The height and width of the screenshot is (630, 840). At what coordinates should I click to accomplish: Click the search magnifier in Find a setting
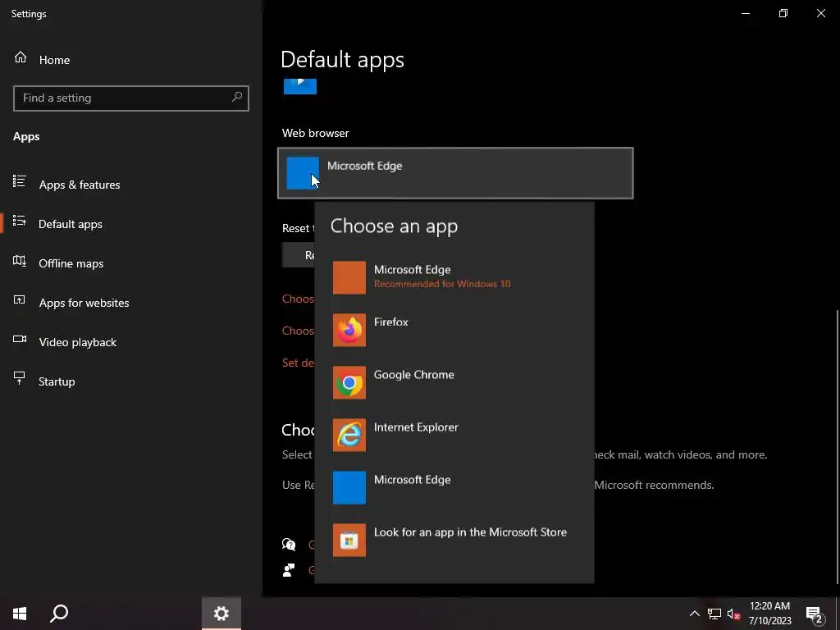[237, 98]
